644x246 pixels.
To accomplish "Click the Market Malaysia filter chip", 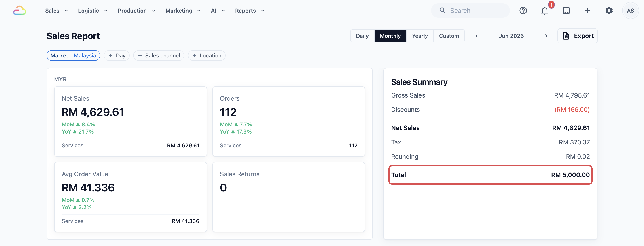I will tap(73, 55).
